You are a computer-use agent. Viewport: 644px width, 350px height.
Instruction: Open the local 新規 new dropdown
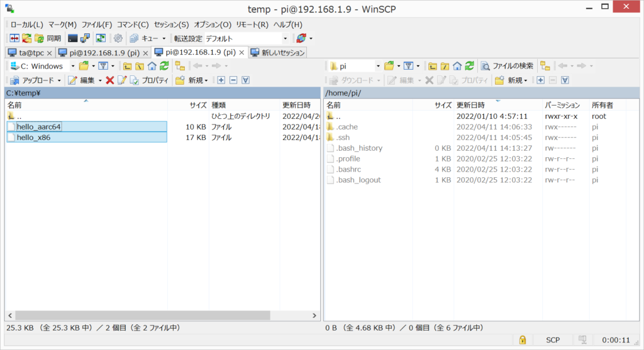pos(192,80)
